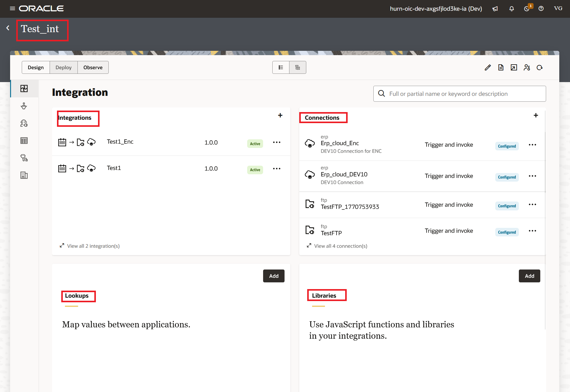570x392 pixels.
Task: Click the refresh icon in toolbar
Action: (x=540, y=67)
